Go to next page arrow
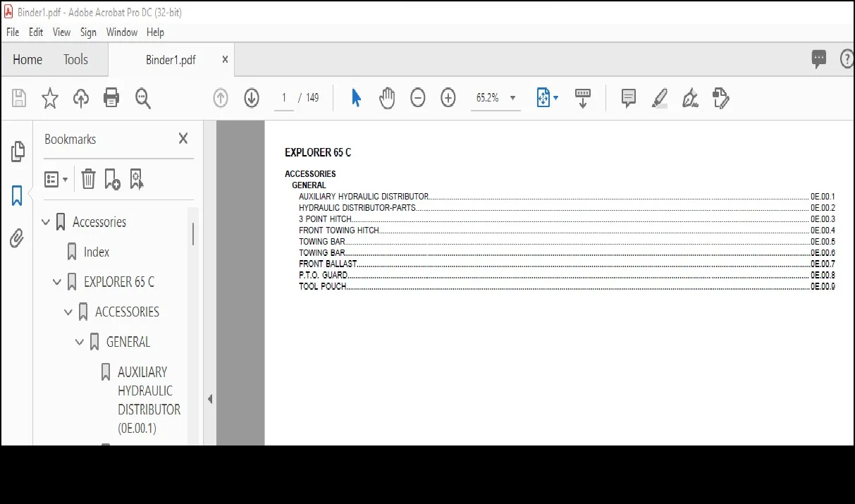The width and height of the screenshot is (855, 504). pos(252,98)
